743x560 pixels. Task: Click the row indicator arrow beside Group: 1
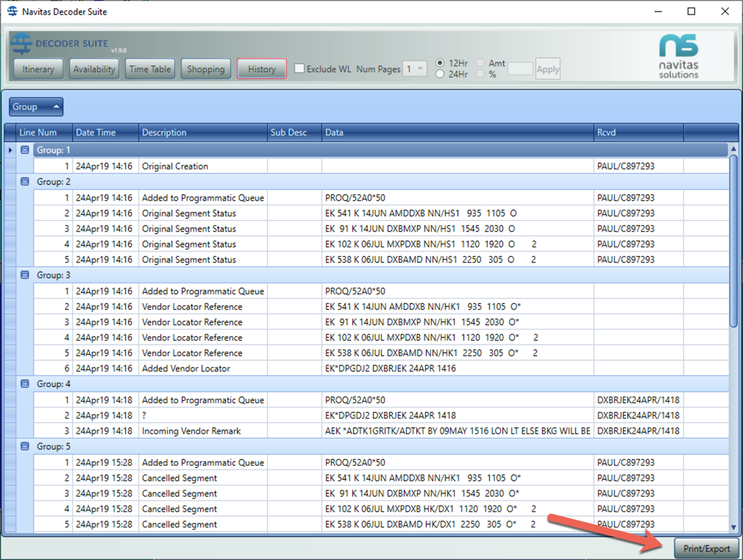point(10,150)
